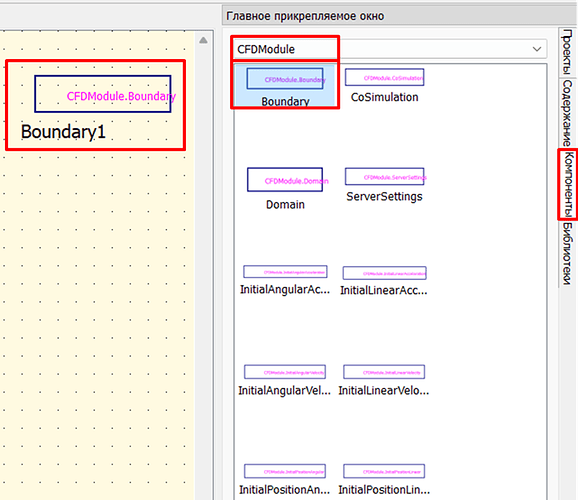Click the Главное прикрепляемое окно title bar

point(400,16)
